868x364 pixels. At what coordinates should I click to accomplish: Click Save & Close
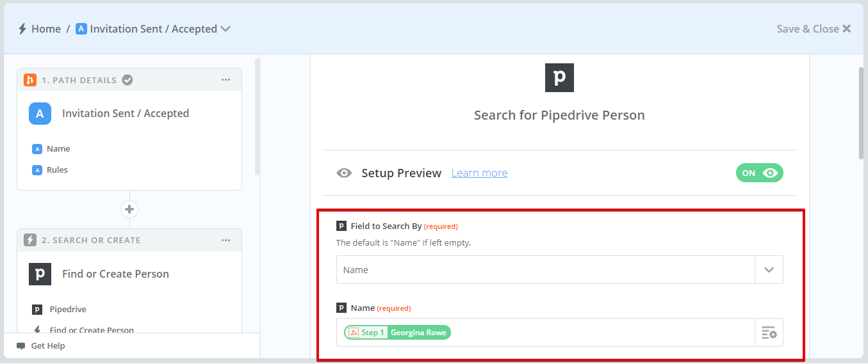814,29
